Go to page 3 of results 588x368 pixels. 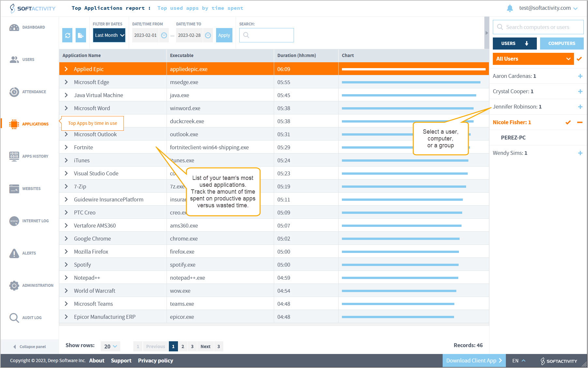(192, 346)
